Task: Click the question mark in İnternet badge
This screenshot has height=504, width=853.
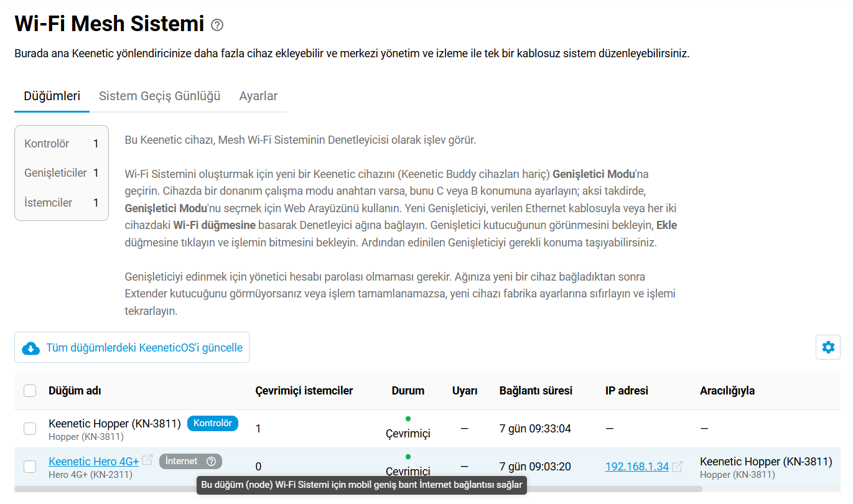Action: point(211,461)
